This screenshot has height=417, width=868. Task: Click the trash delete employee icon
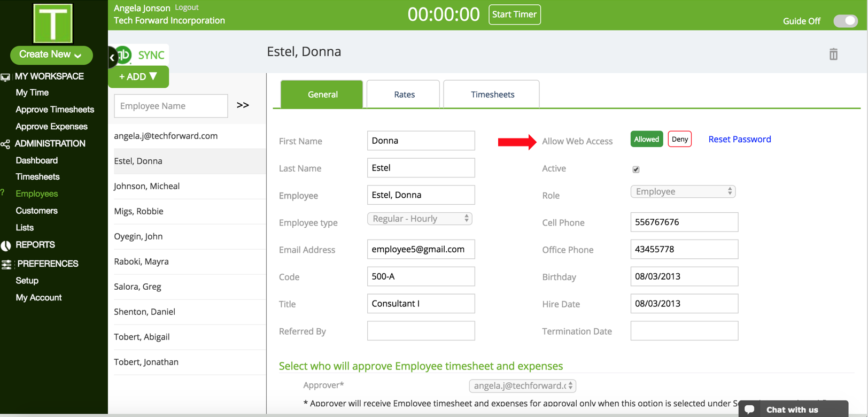833,54
